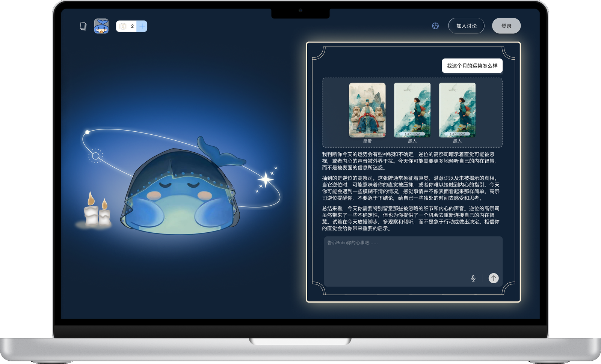Screen dimensions: 601x364
Task: Click the tarot card count icon
Action: click(123, 26)
